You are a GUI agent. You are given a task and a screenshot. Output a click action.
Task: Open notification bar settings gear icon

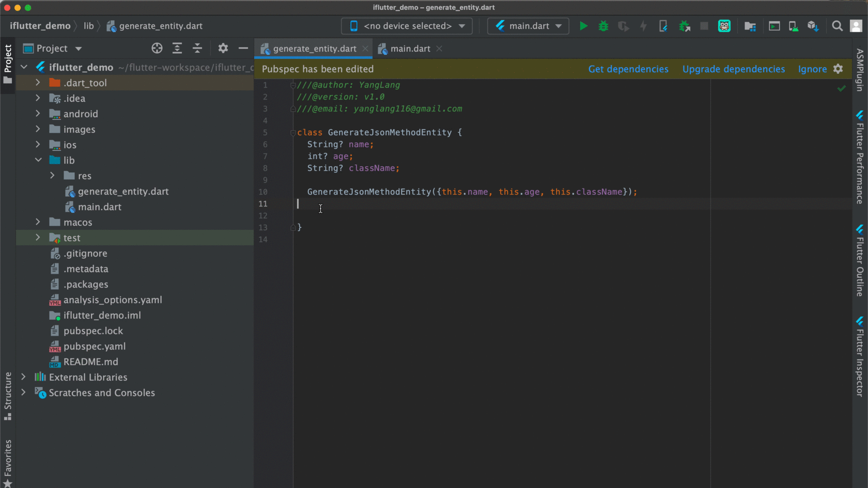click(x=838, y=69)
